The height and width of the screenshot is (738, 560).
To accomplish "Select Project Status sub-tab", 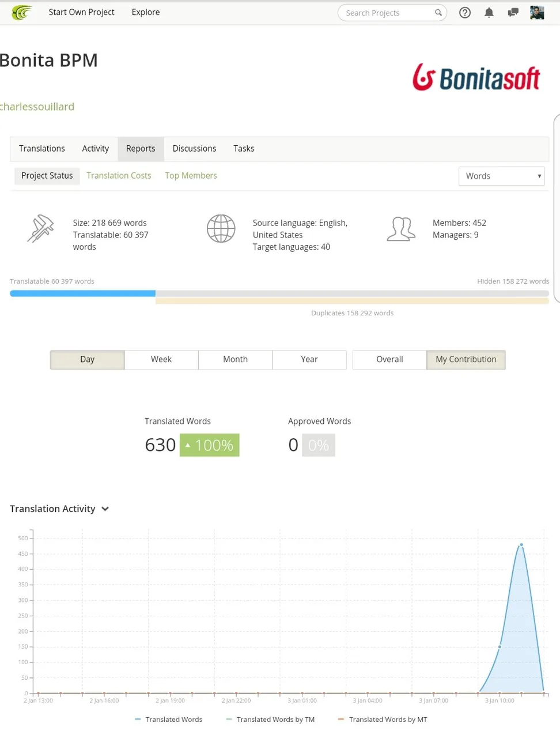I will coord(47,176).
